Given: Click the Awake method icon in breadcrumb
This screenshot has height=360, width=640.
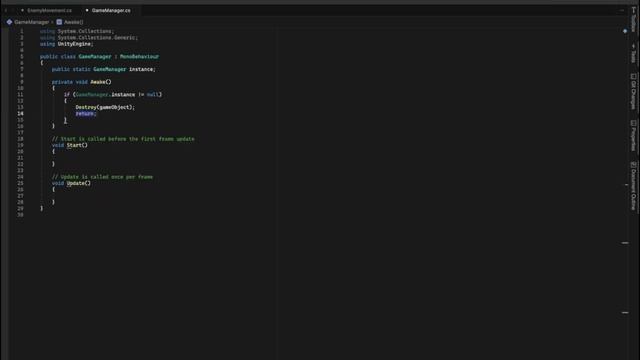Looking at the screenshot, I should 59,22.
